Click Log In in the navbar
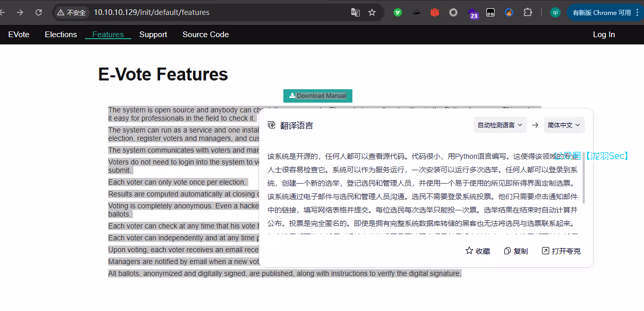Image resolution: width=644 pixels, height=311 pixels. pyautogui.click(x=604, y=35)
